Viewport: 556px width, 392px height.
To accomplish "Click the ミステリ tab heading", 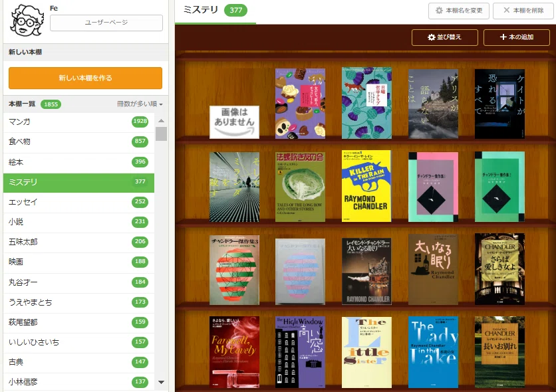I will click(201, 10).
